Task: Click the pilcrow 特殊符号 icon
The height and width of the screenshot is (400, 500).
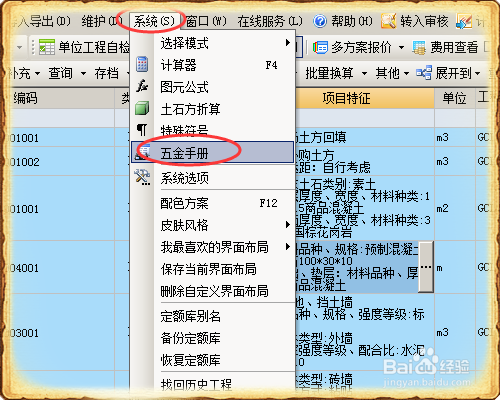Action: [142, 130]
